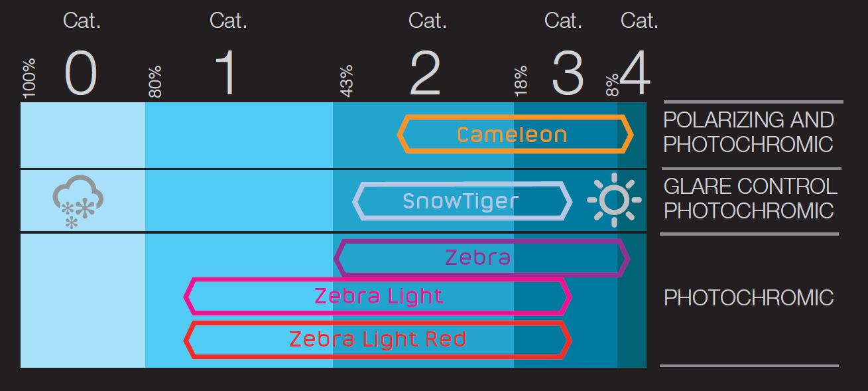Screen dimensions: 868x391
Task: Choose the purple Zebra lens range
Action: pos(482,258)
